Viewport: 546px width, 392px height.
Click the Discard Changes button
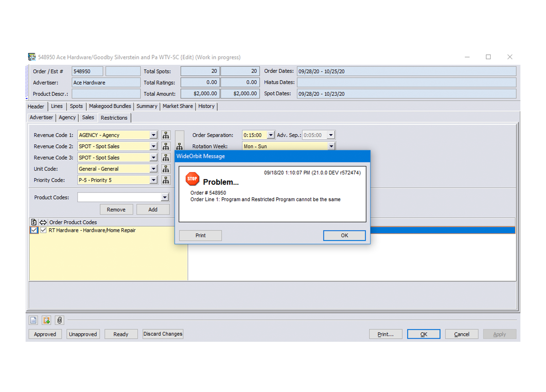click(x=163, y=334)
